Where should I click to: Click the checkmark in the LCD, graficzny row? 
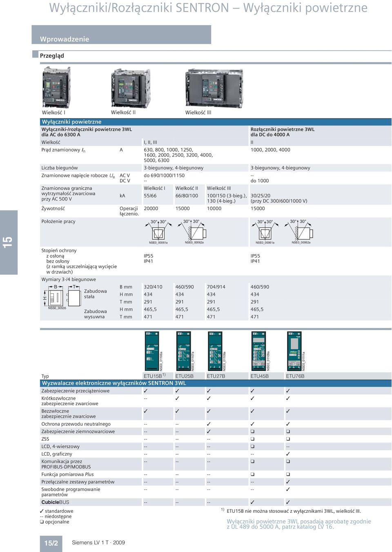[x=288, y=454]
